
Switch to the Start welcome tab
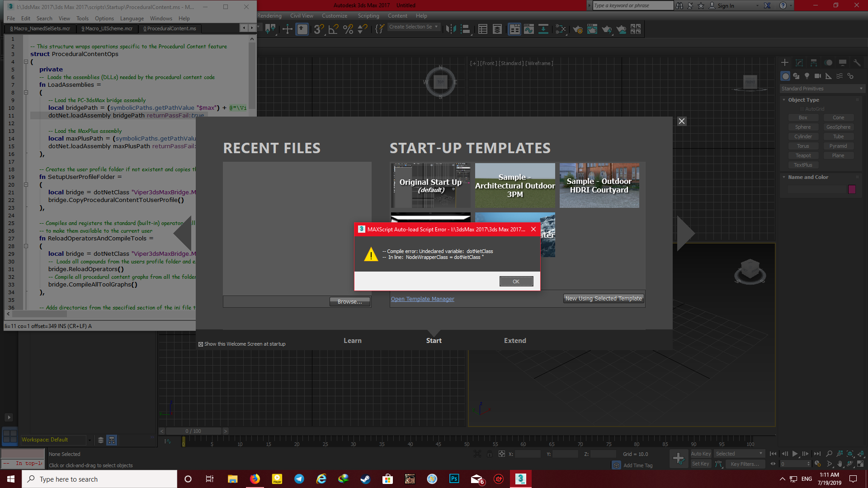[434, 341]
